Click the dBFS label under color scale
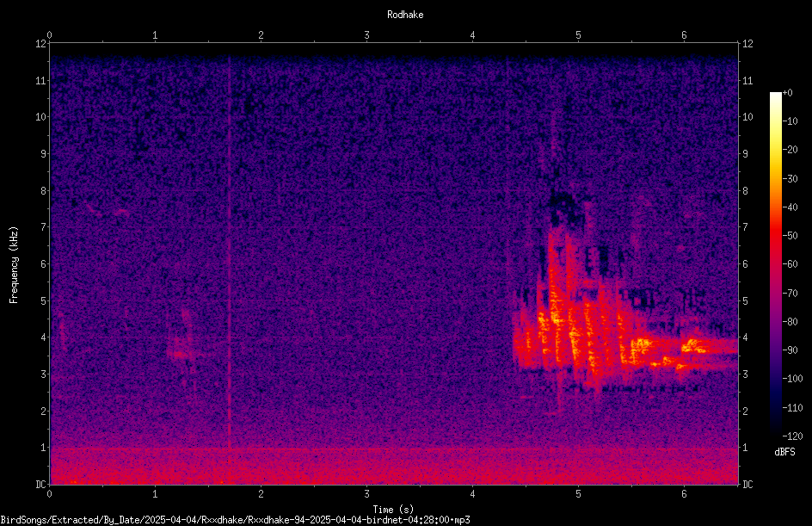The image size is (812, 526). click(784, 452)
